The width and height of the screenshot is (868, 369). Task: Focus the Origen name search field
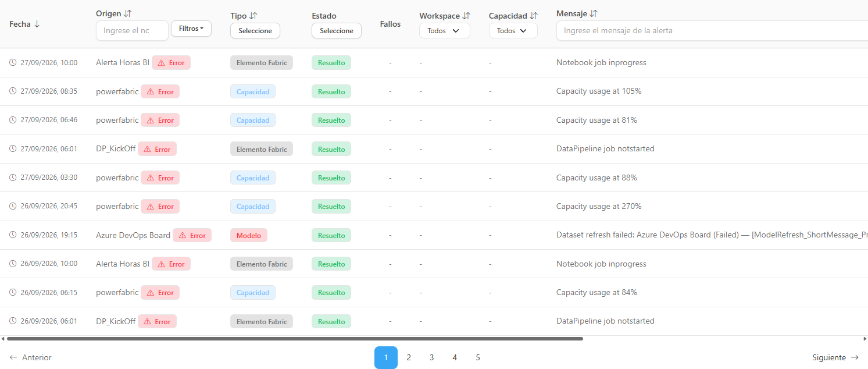(x=132, y=30)
